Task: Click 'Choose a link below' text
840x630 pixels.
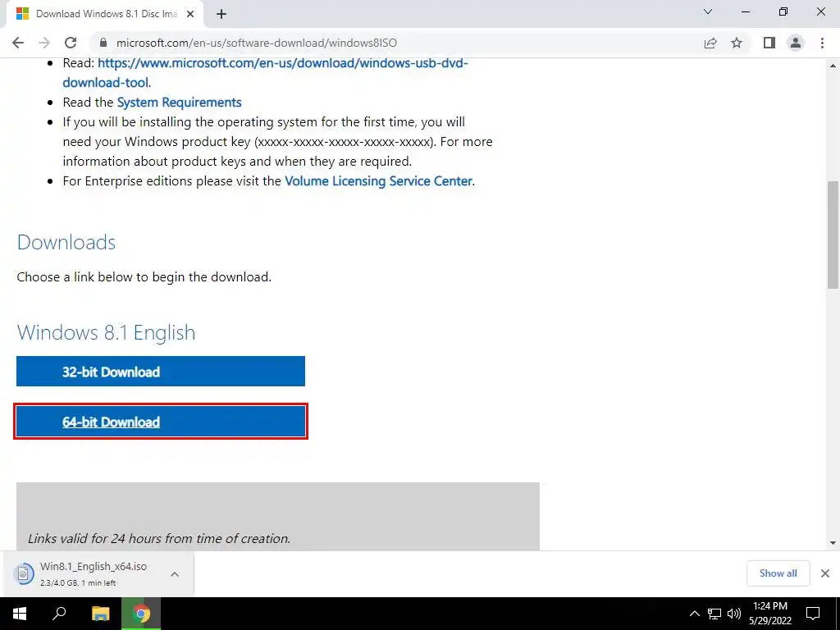Action: coord(144,277)
